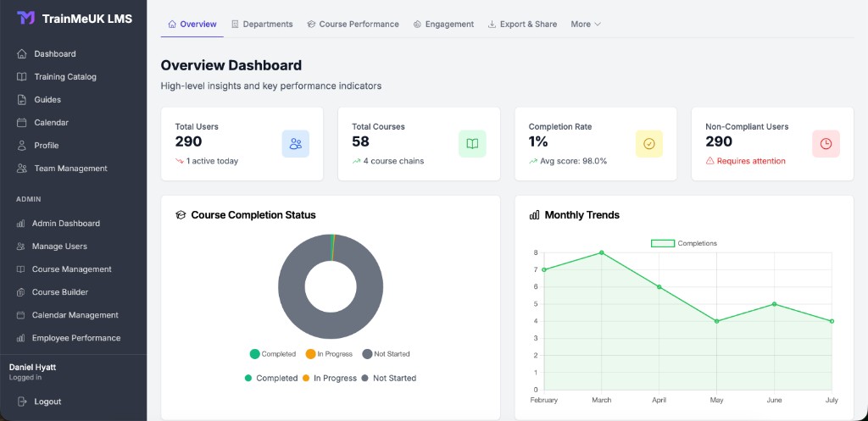Click the March data point on Monthly Trends
The image size is (868, 421).
(x=602, y=252)
